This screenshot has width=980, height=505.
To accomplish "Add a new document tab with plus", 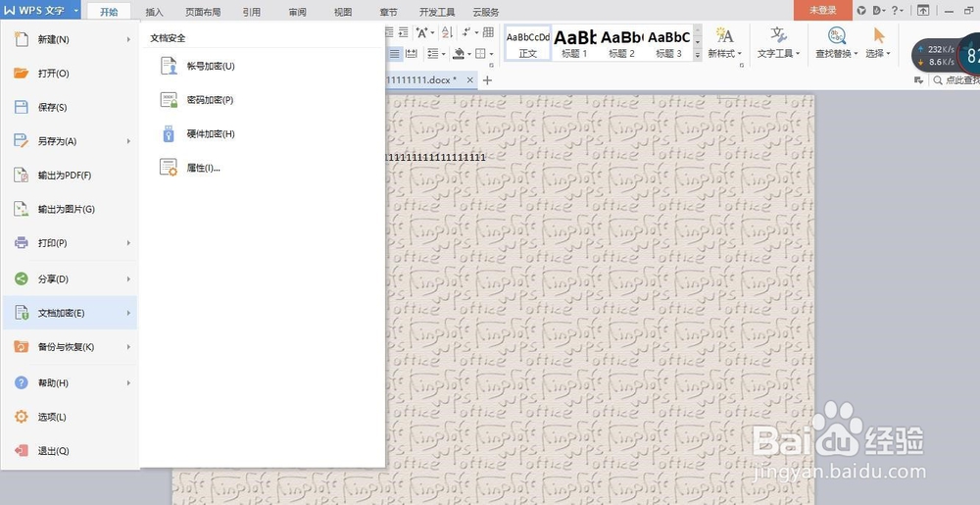I will pos(487,80).
